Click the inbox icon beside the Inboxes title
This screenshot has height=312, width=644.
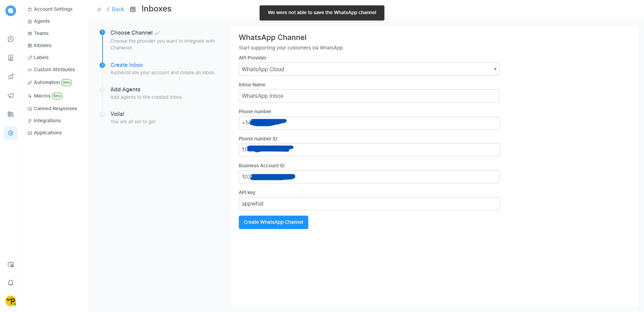133,9
